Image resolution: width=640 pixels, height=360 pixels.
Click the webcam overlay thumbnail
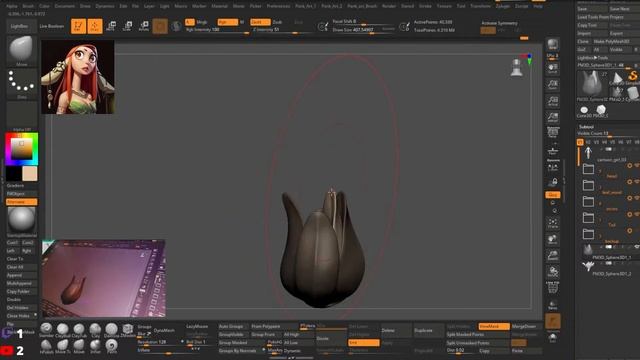point(104,279)
